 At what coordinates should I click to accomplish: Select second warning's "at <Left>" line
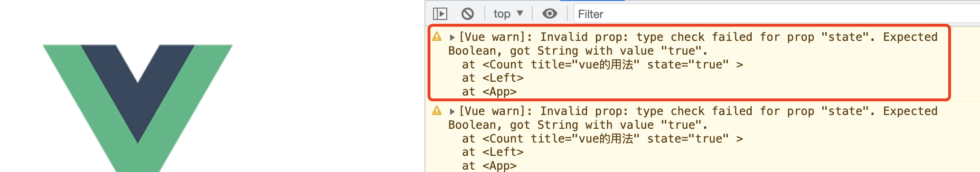(493, 152)
